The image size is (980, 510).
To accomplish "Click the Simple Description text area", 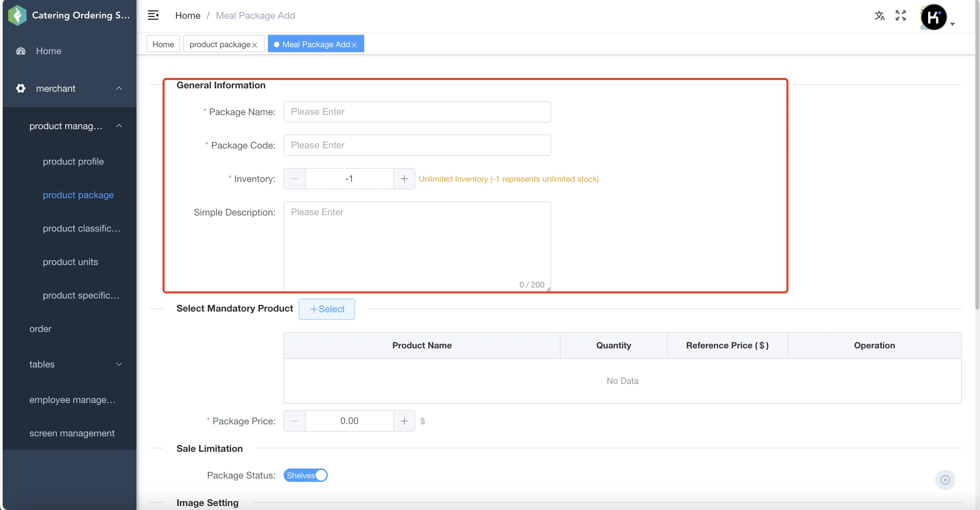I will click(417, 247).
